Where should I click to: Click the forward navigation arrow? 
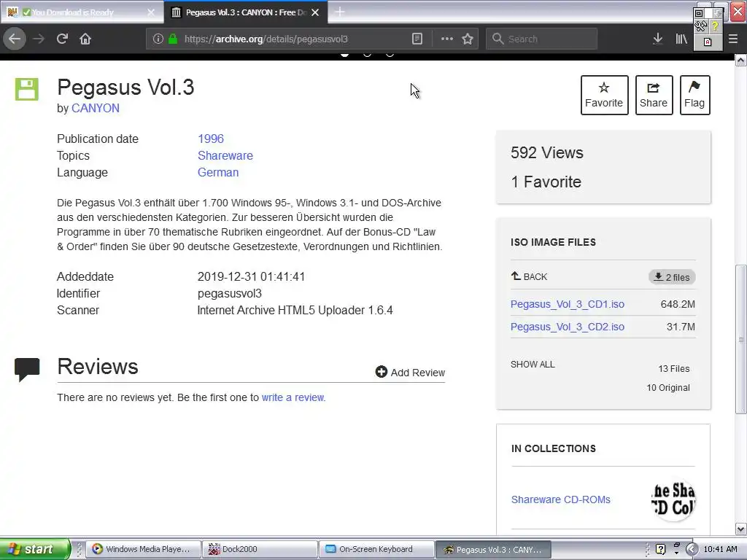39,39
